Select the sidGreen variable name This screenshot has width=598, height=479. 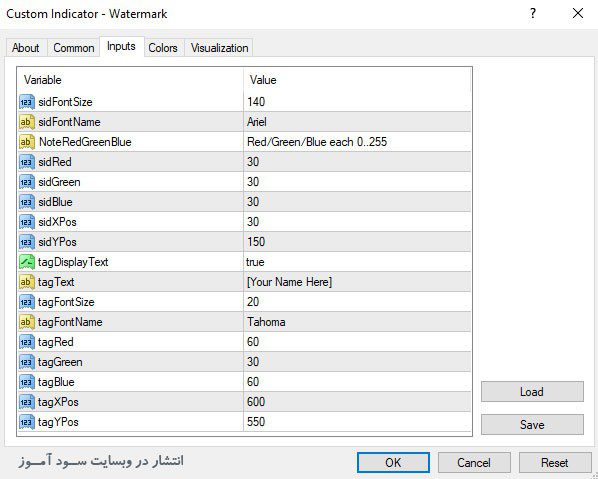click(59, 182)
